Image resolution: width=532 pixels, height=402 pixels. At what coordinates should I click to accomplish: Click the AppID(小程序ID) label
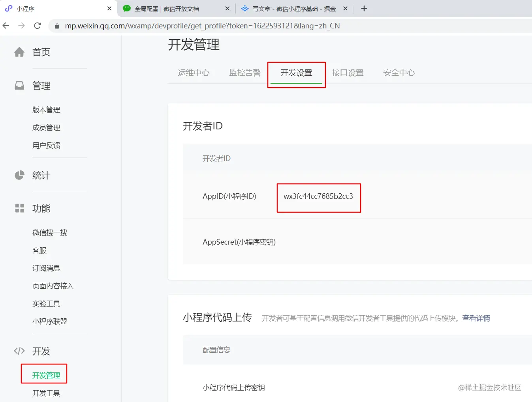pos(229,196)
